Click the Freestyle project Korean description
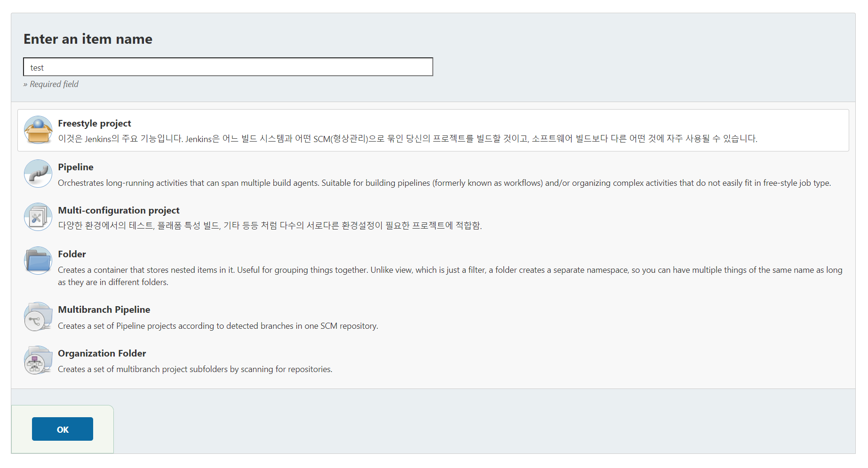Viewport: 868px width, 468px height. (x=407, y=139)
